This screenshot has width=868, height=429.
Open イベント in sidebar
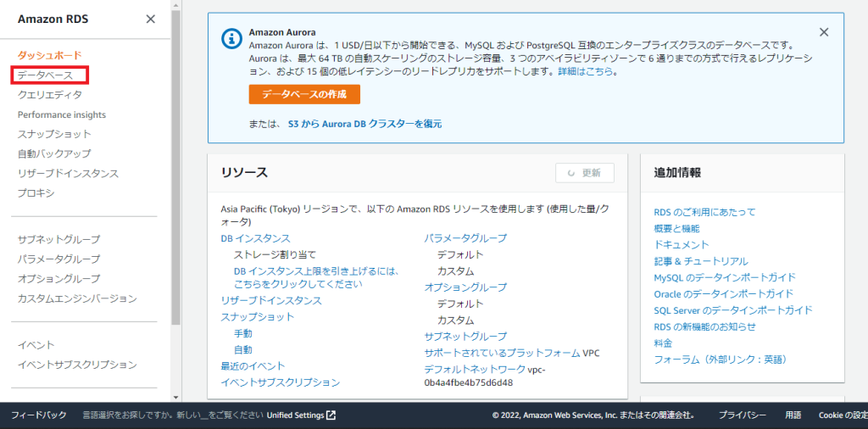click(36, 345)
